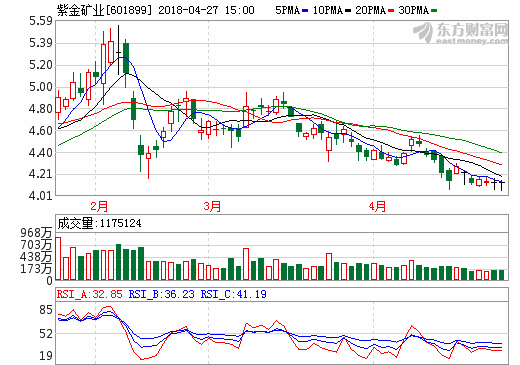The width and height of the screenshot is (520, 365).
Task: Click the first tall red volume bar
Action: 58,258
